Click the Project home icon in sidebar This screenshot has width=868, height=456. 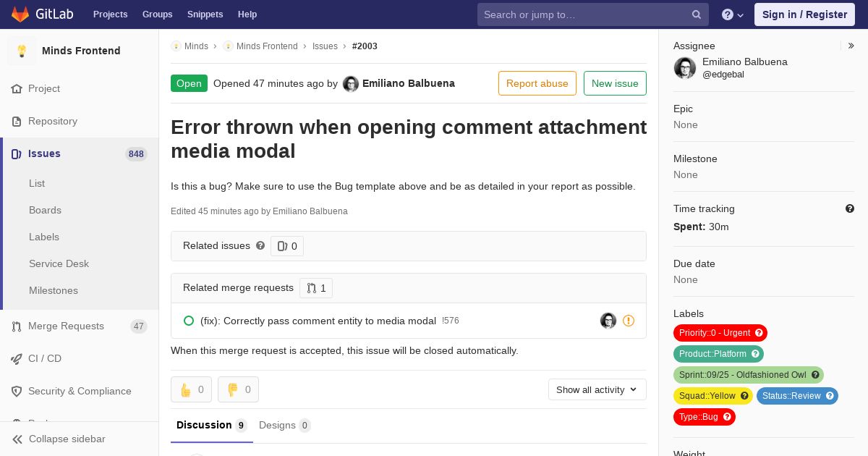coord(17,88)
